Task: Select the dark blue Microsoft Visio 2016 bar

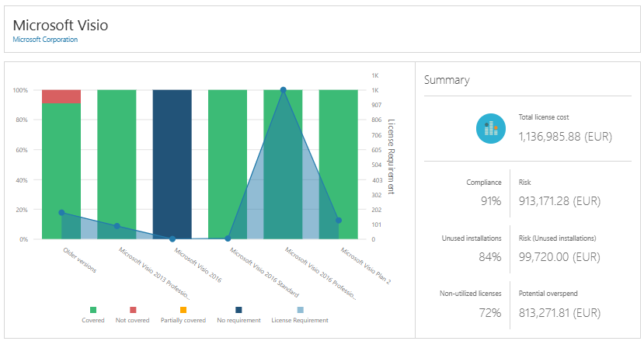Action: point(172,164)
